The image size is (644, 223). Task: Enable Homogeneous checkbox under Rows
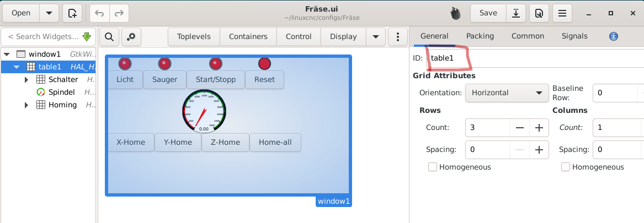pyautogui.click(x=433, y=167)
